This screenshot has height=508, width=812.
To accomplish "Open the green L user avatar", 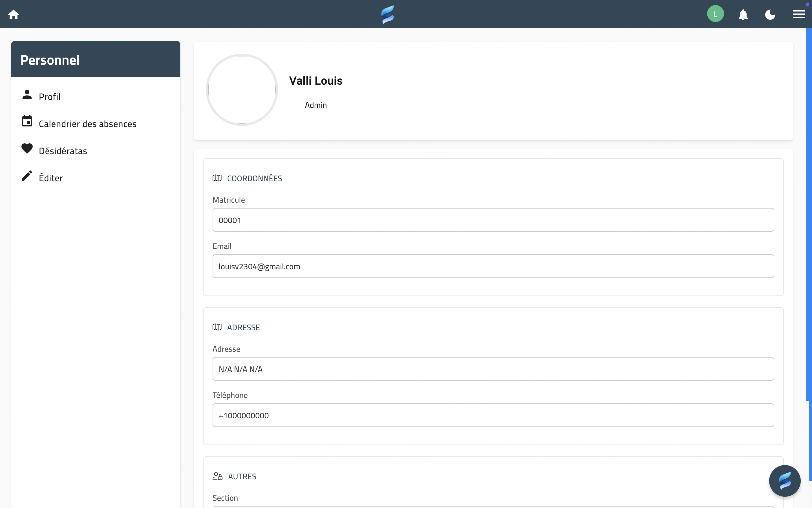I will pyautogui.click(x=715, y=14).
